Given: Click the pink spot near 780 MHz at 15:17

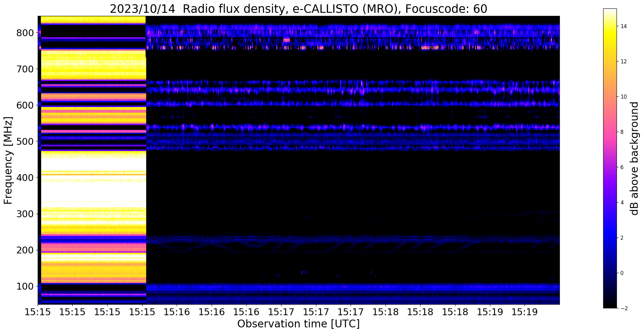Looking at the screenshot, I should [286, 40].
